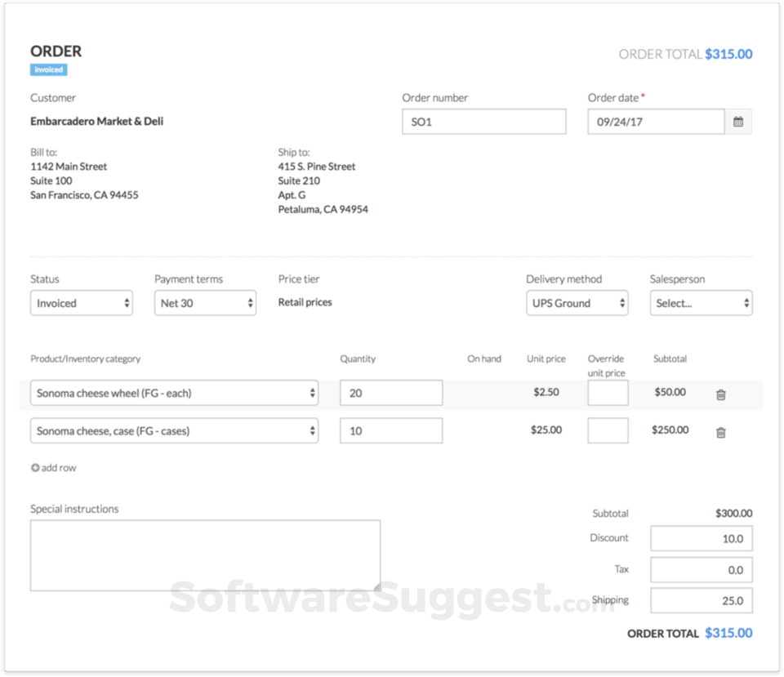Edit the Discount amount field
Screen dimensions: 784x677
(701, 539)
